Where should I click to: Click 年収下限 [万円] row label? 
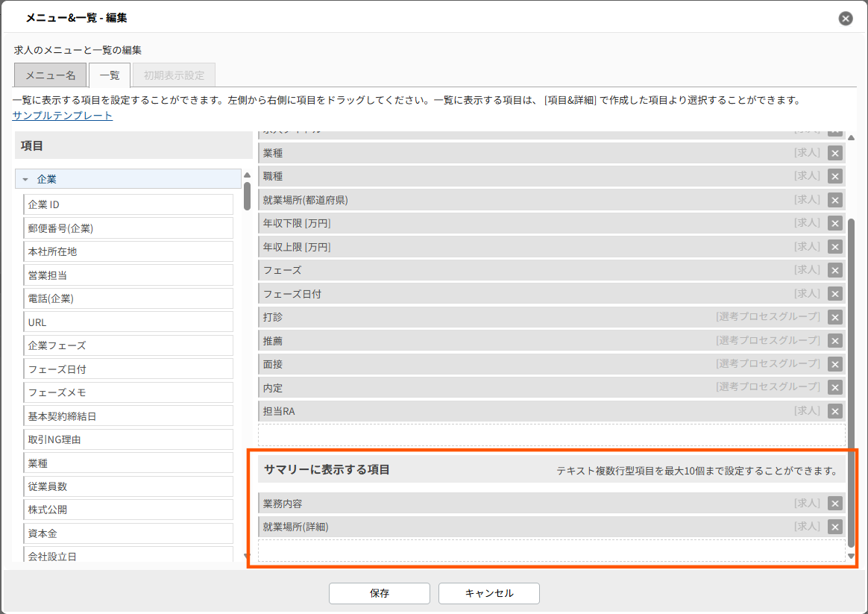point(297,224)
